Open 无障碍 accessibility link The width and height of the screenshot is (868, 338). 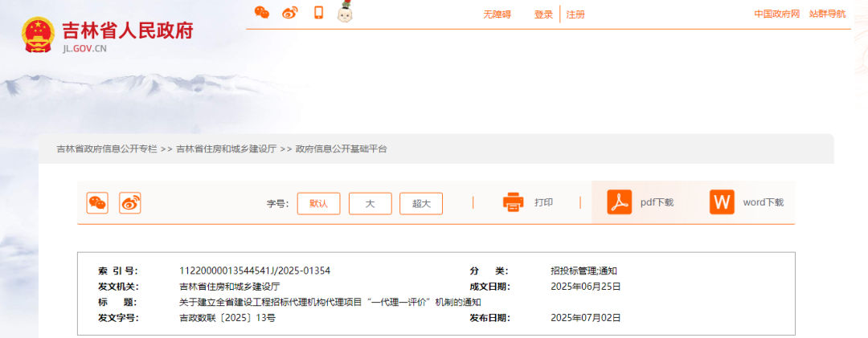pos(497,14)
